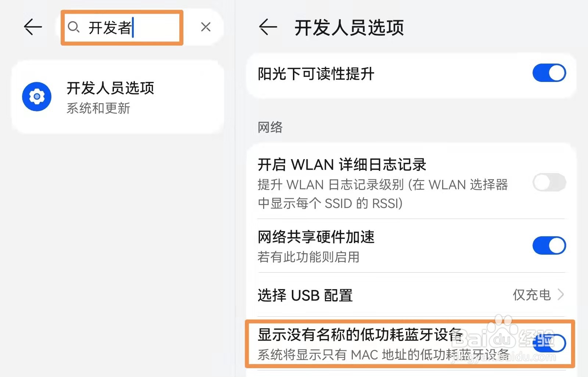The image size is (588, 377).
Task: Open 选择 USB 配置 option
Action: pos(411,295)
